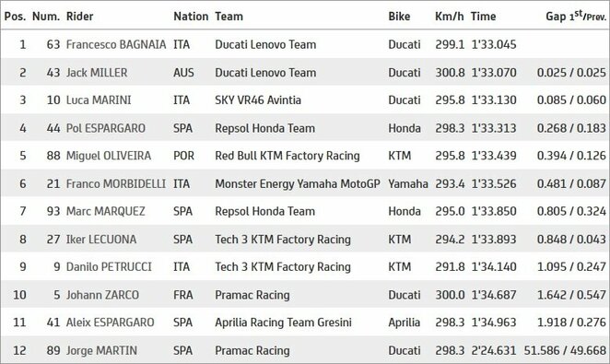
Task: Click the Team column header
Action: 229,17
